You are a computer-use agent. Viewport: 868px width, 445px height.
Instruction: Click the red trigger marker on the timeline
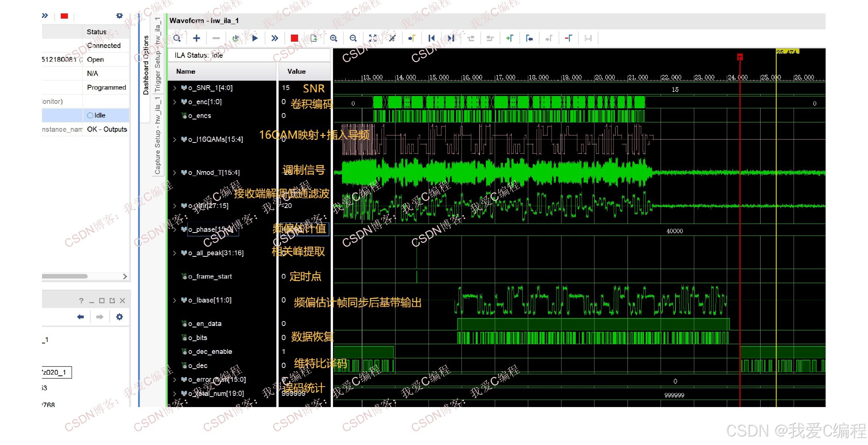coord(740,57)
